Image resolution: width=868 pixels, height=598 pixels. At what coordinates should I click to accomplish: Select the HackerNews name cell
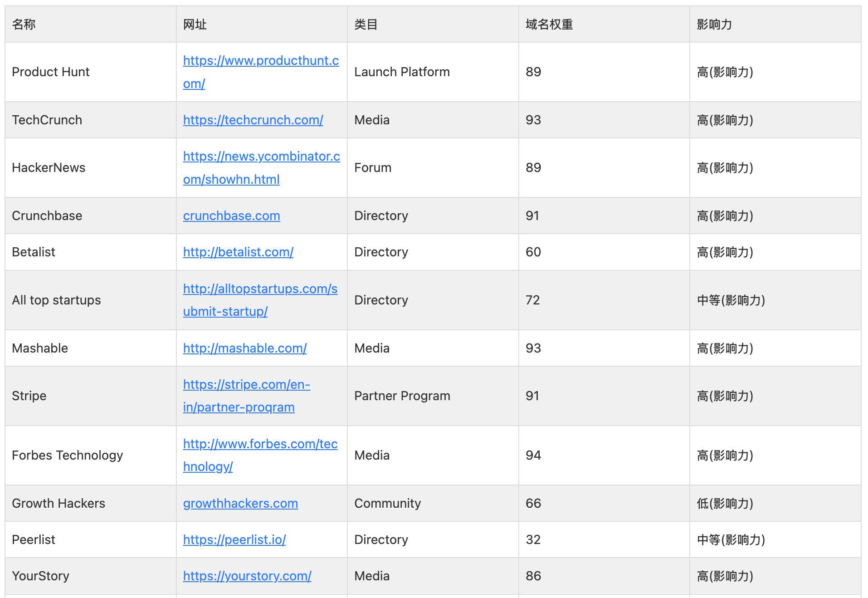tap(91, 167)
